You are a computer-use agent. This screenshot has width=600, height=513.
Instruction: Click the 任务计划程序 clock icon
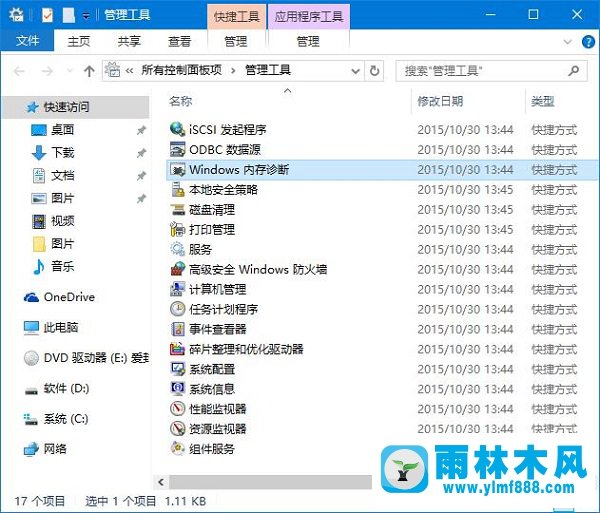click(178, 309)
